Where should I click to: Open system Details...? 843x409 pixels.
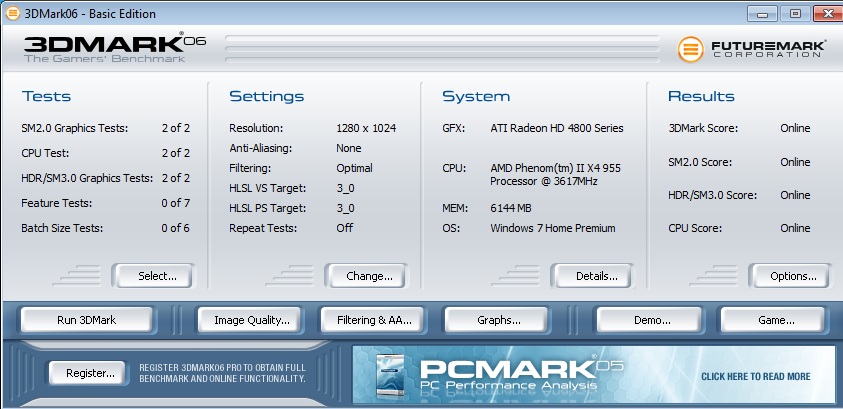(x=592, y=276)
